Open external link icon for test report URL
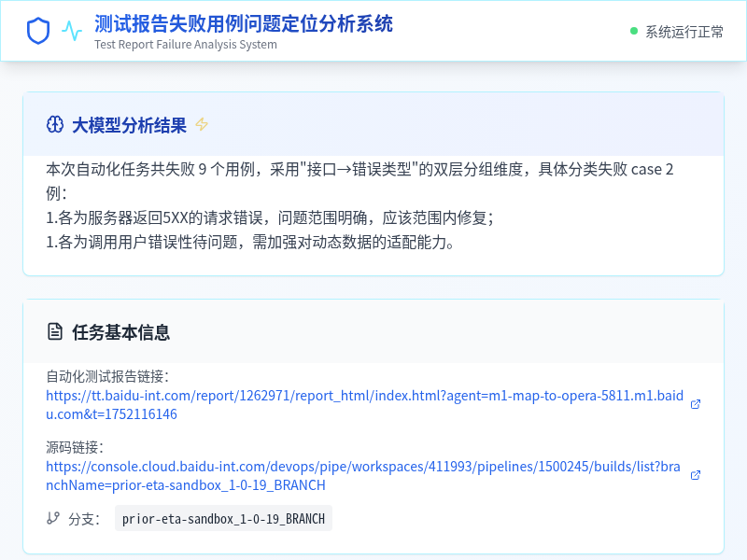 point(696,404)
